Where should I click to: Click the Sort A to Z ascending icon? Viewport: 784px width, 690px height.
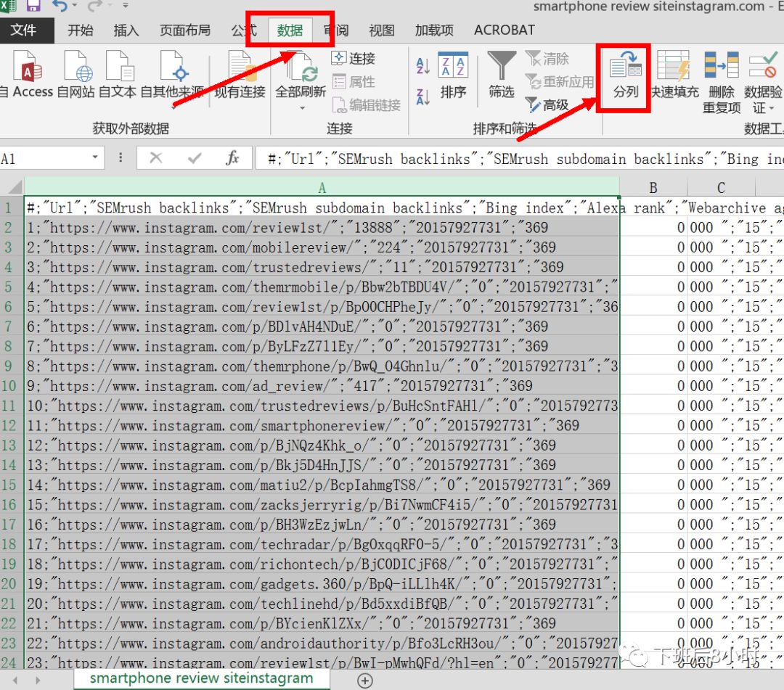[x=423, y=67]
